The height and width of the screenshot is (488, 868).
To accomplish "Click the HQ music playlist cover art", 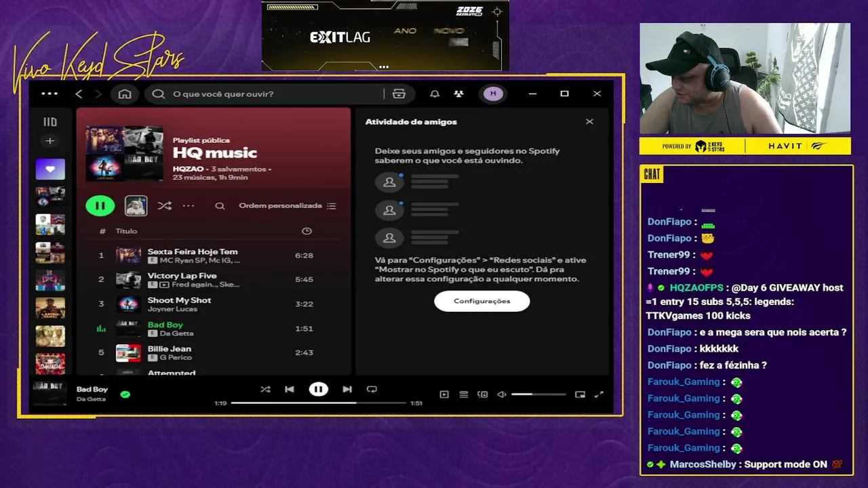I will coord(124,153).
